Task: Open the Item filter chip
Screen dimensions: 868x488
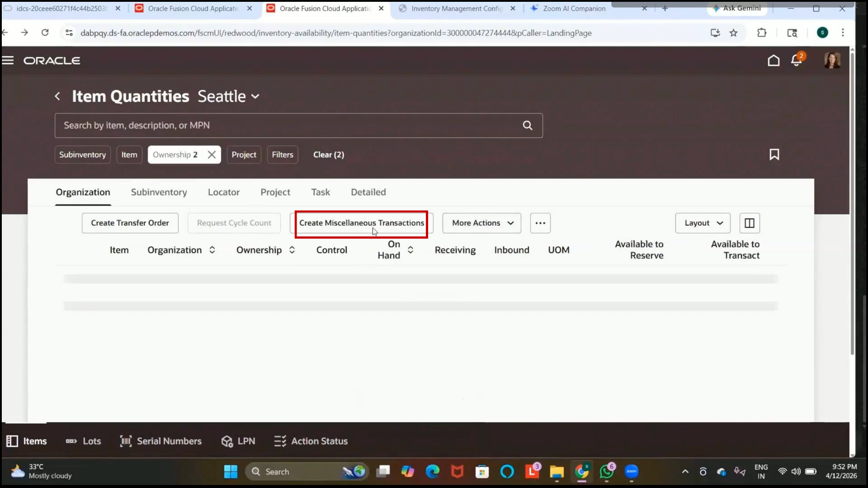Action: click(129, 155)
